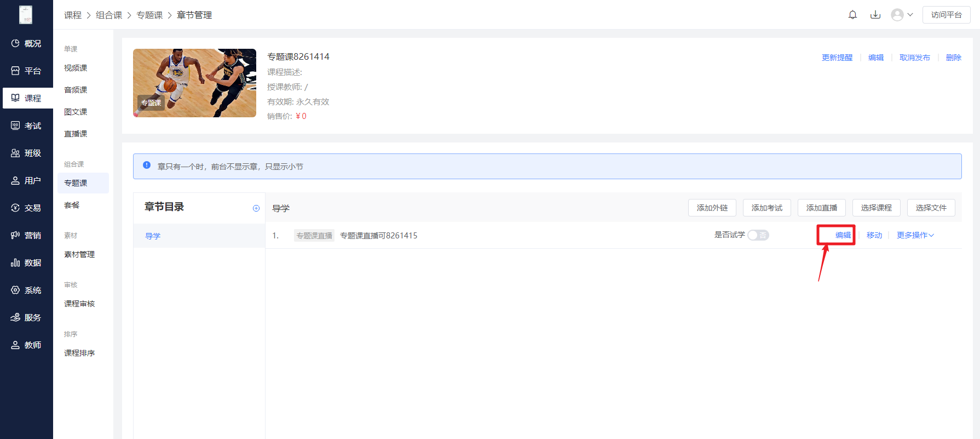Click the basketball course thumbnail
The width and height of the screenshot is (980, 439).
[x=194, y=83]
